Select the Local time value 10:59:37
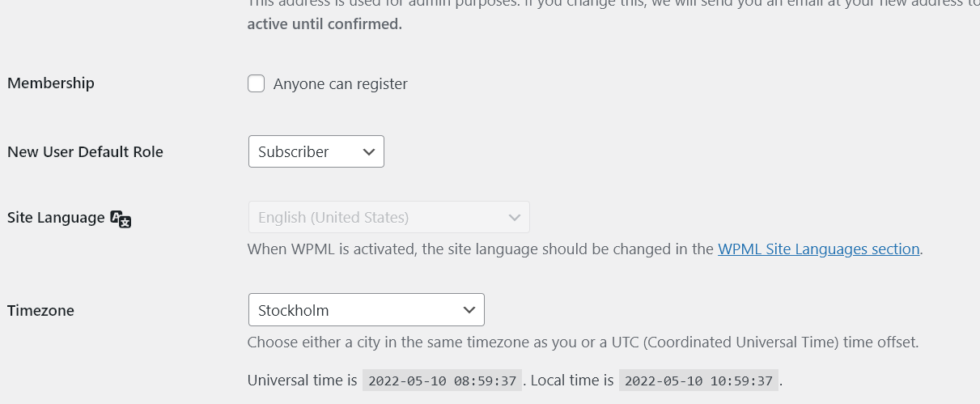This screenshot has width=980, height=404. click(x=698, y=381)
